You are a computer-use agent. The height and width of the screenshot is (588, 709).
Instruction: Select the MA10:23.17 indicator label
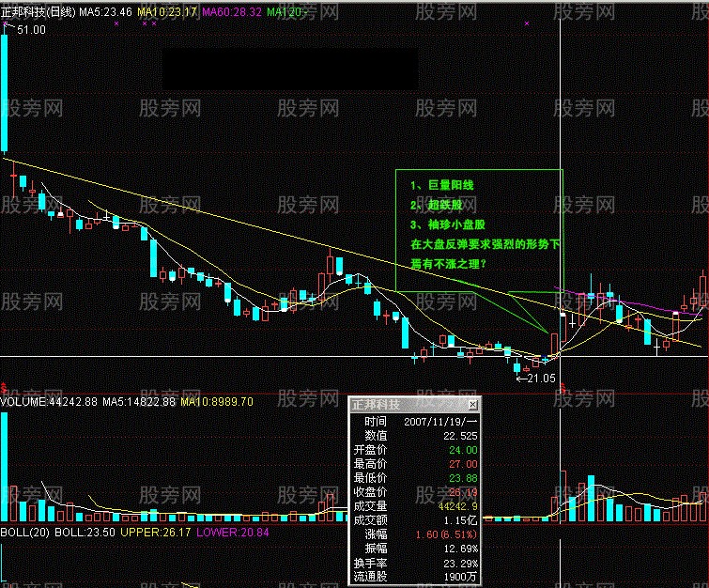[167, 12]
